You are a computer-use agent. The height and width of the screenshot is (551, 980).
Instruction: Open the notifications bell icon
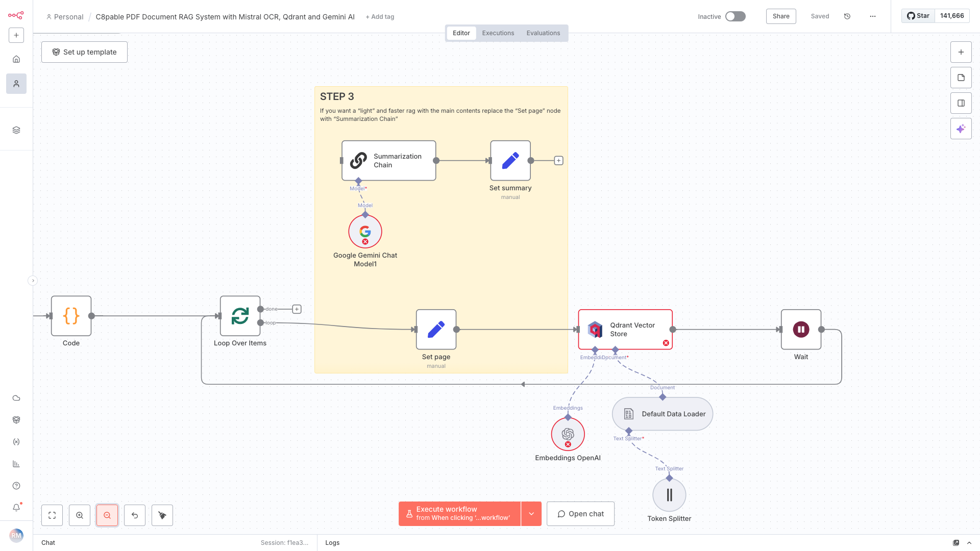coord(16,508)
